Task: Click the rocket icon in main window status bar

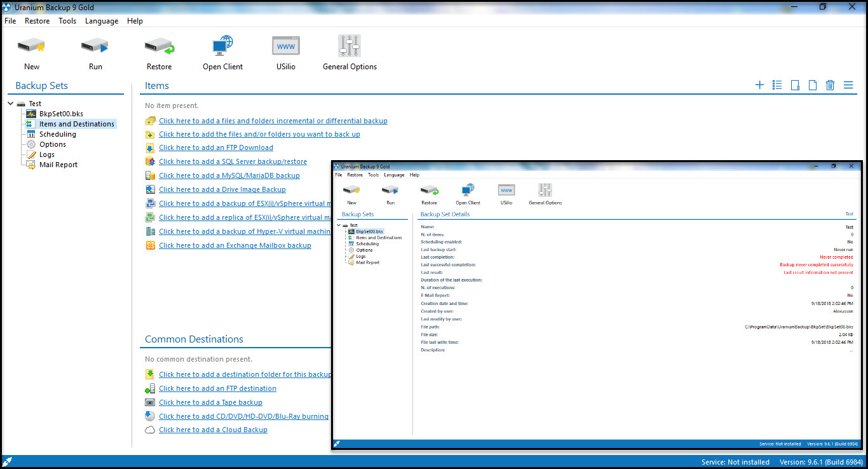Action: coord(8,462)
